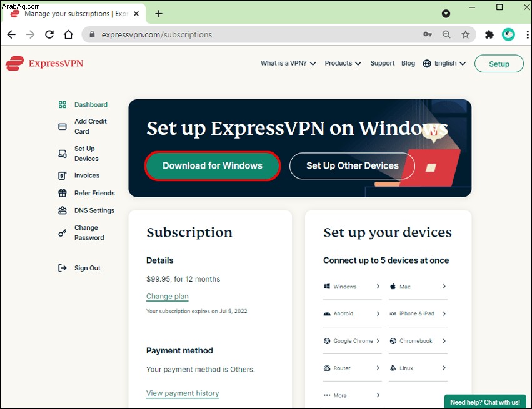This screenshot has width=532, height=409.
Task: Click the tab search dropdown circle
Action: pos(446,14)
